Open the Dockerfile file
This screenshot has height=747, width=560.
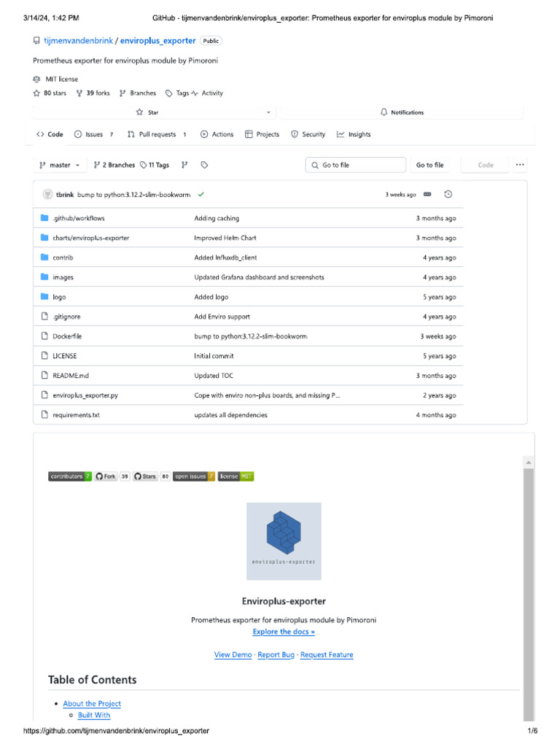(x=67, y=336)
